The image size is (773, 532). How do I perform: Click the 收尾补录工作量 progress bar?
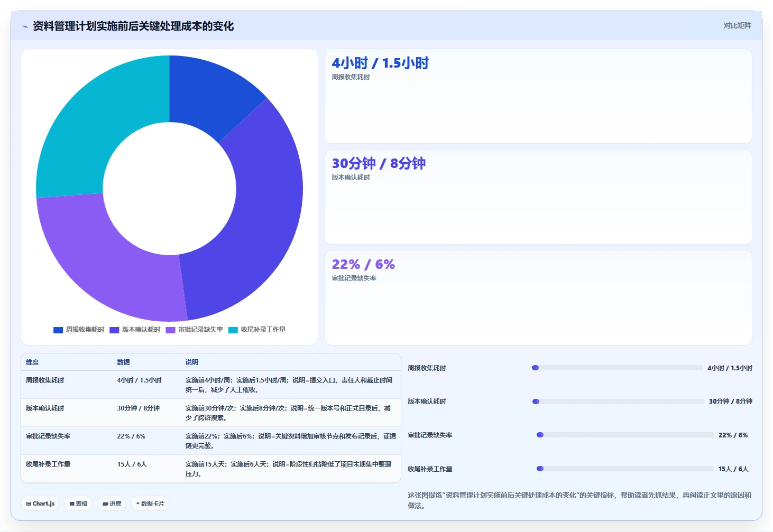click(625, 469)
